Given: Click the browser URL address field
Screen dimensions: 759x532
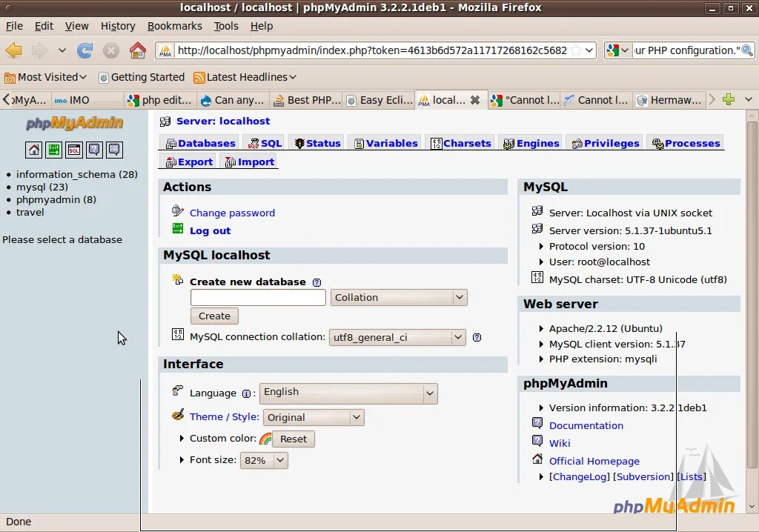Looking at the screenshot, I should 372,50.
